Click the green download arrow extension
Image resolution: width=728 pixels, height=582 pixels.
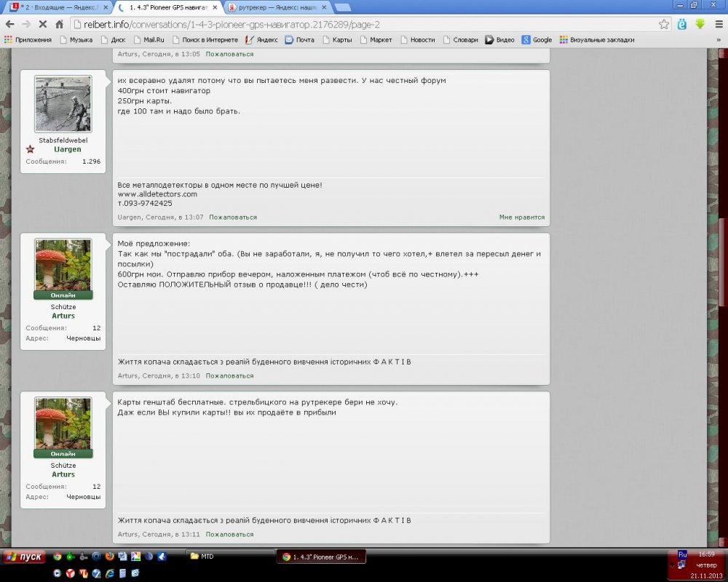click(x=700, y=24)
